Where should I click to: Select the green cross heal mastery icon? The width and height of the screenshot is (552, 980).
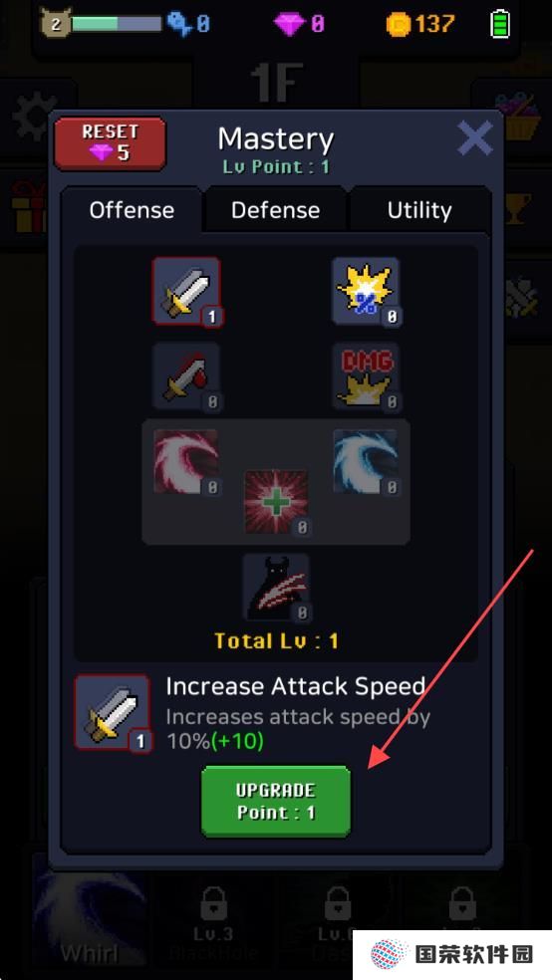coord(276,503)
